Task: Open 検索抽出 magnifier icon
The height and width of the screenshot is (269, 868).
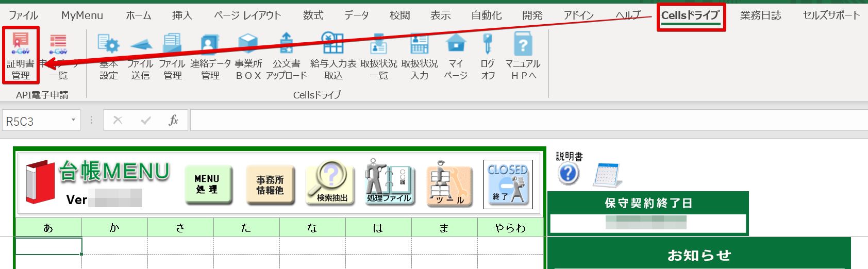Action: [330, 183]
